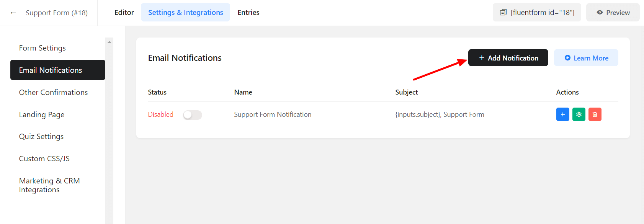The width and height of the screenshot is (644, 224).
Task: Select Quiz Settings menu item
Action: (x=41, y=136)
